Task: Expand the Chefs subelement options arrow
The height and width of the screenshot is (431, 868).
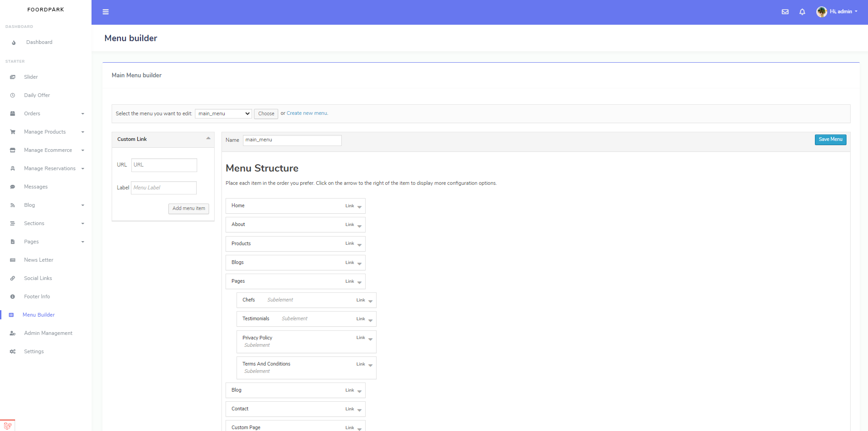Action: click(371, 301)
